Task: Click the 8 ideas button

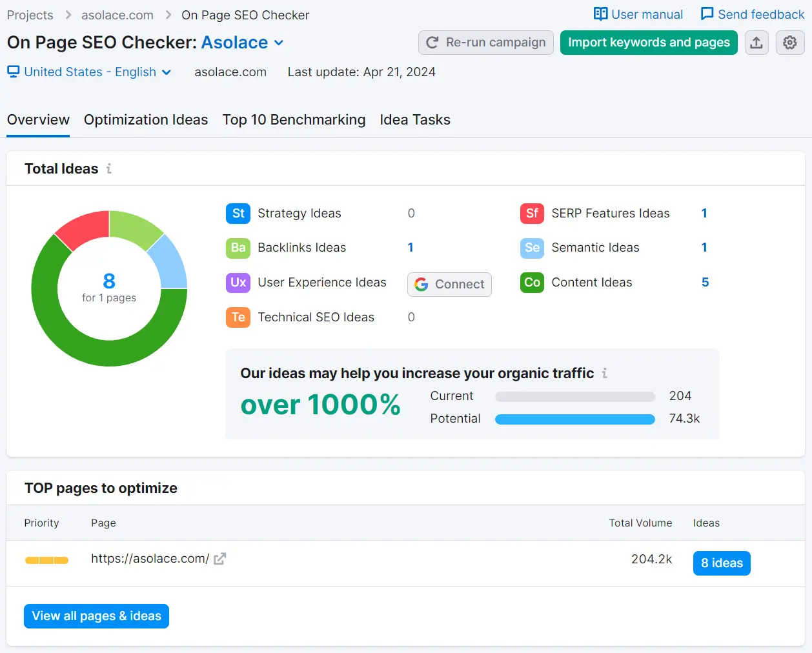Action: pos(722,563)
